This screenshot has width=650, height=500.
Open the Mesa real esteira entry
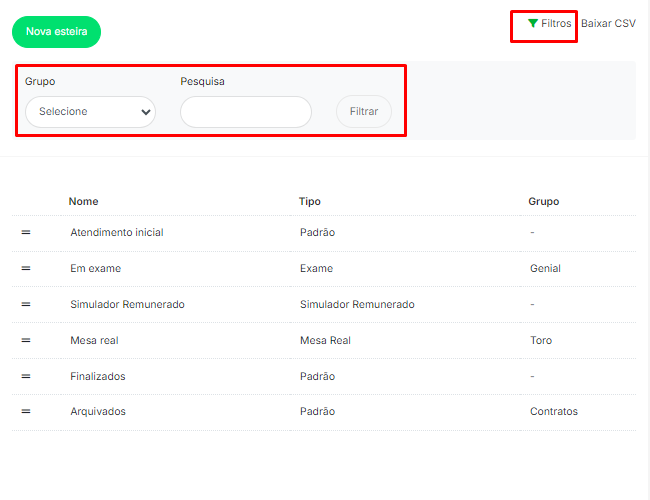(94, 340)
